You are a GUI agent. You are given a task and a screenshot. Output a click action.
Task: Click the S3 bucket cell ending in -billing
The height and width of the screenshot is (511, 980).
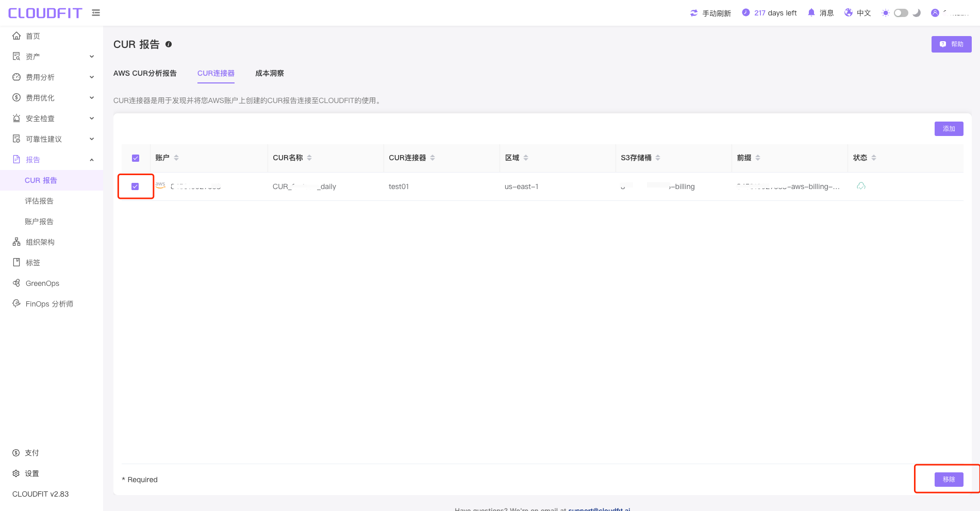pos(658,186)
